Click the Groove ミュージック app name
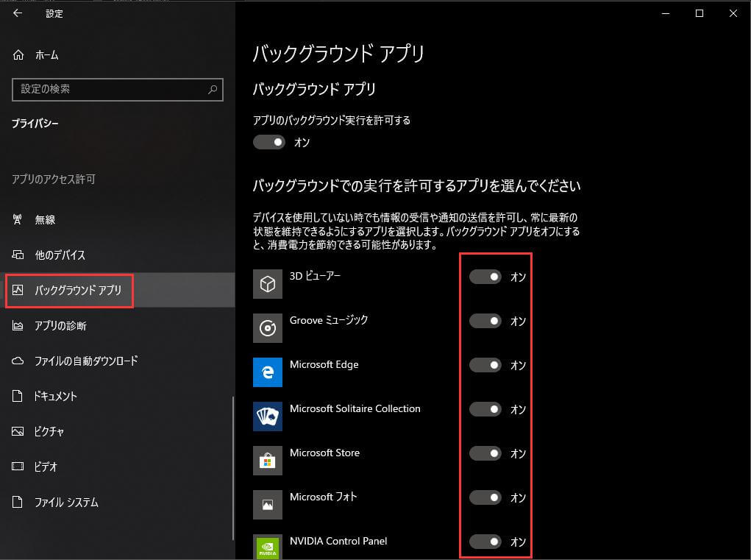 pos(329,320)
